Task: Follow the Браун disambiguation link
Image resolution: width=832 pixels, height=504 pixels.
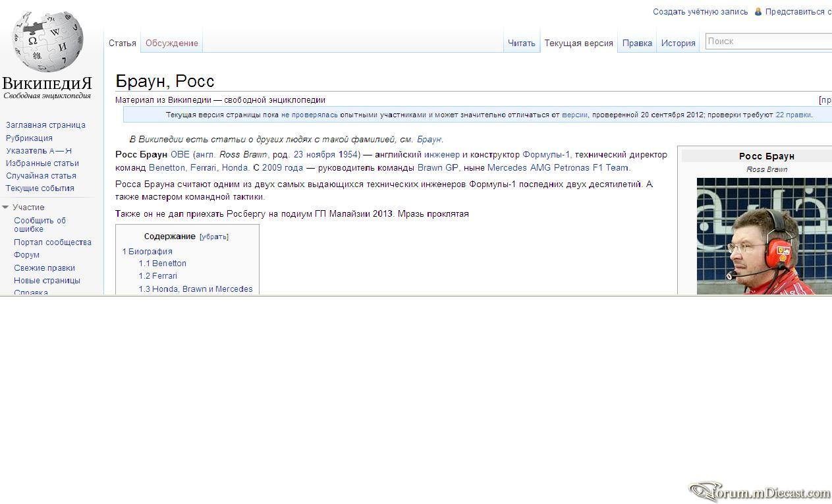Action: [x=429, y=140]
